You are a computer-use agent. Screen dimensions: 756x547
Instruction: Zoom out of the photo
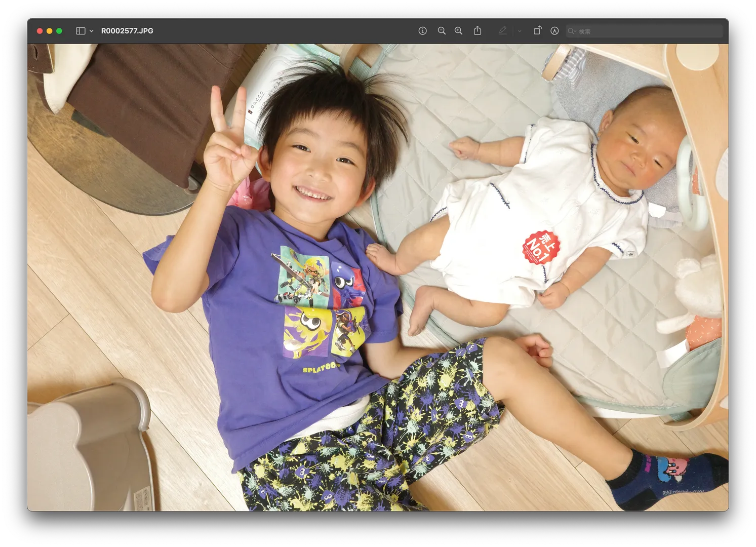click(442, 31)
